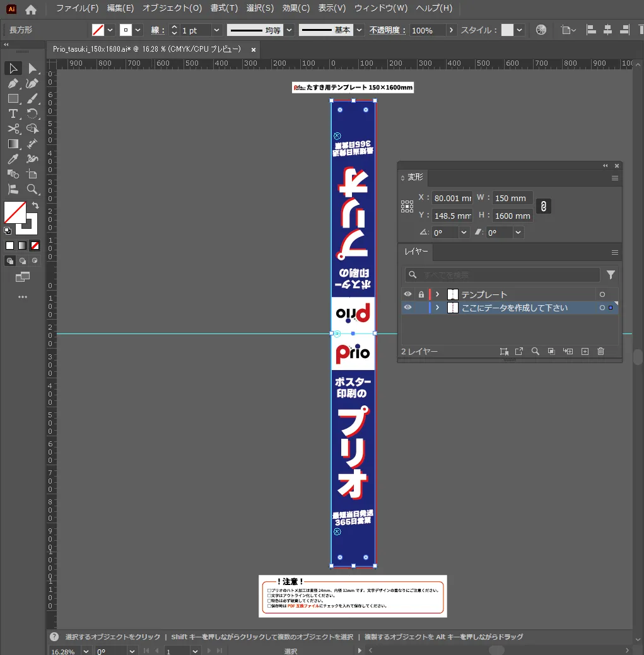Open the ウィンドウ(W) menu

point(381,8)
